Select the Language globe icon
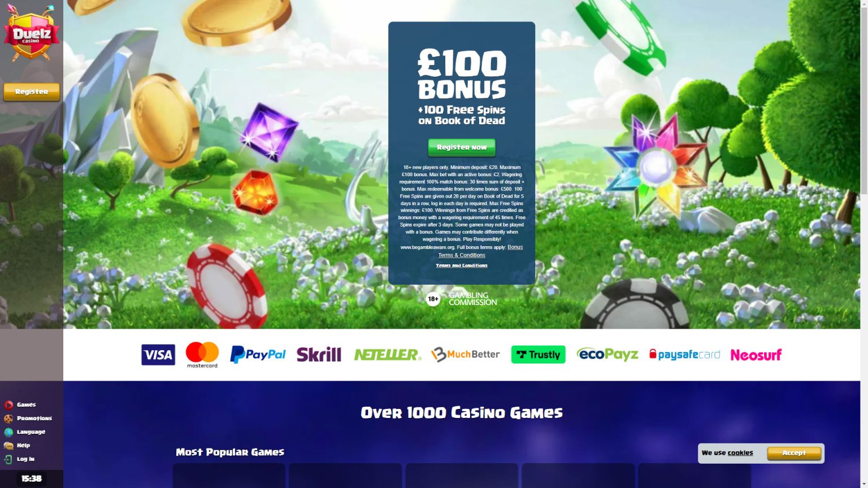 8,432
